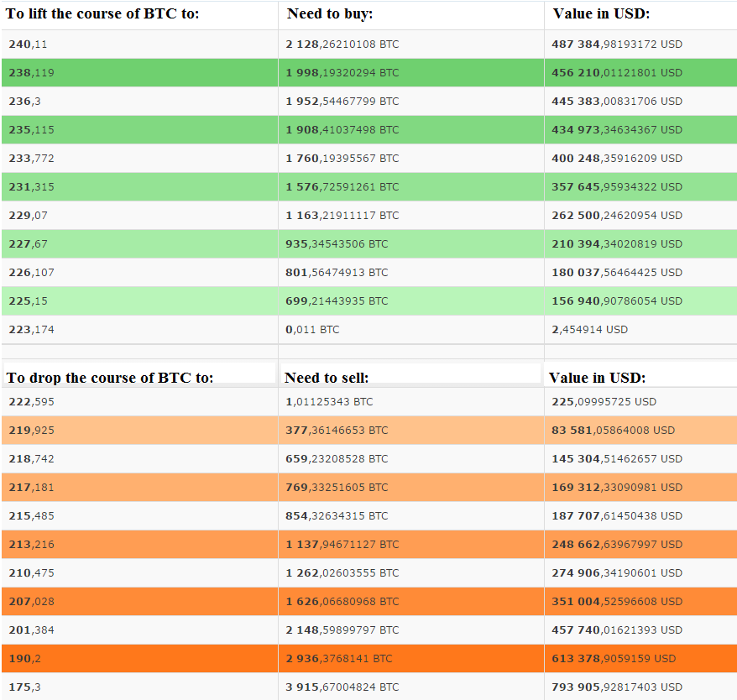Screen dimensions: 737x700
Task: Click the price cell 210,475
Action: pyautogui.click(x=32, y=573)
